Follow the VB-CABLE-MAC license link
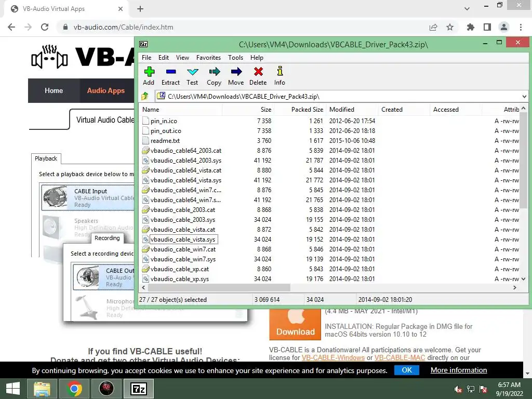 [400, 357]
